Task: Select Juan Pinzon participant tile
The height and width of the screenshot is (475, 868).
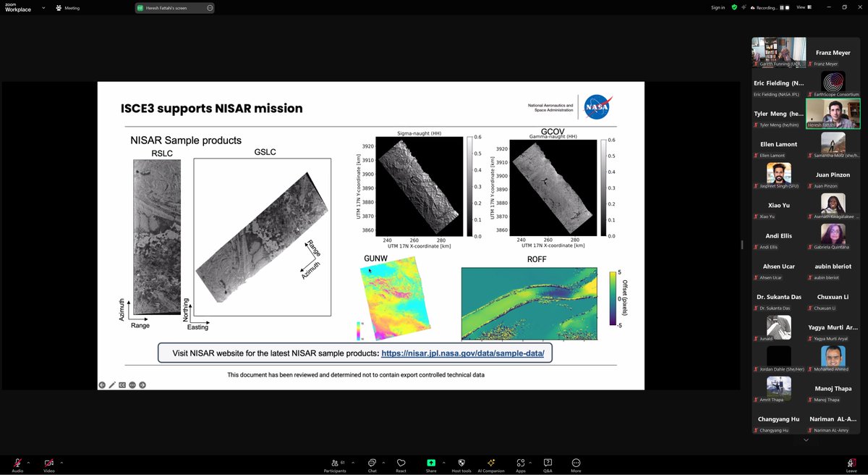Action: click(833, 175)
